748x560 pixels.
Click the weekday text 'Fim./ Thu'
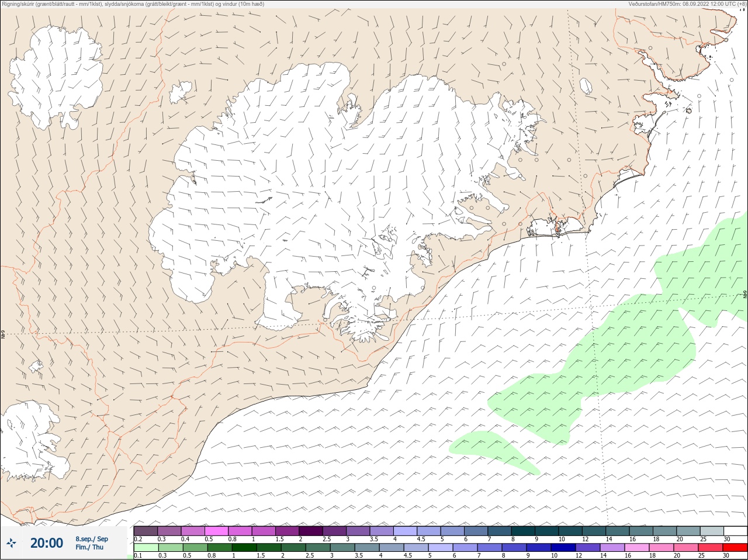click(x=89, y=547)
